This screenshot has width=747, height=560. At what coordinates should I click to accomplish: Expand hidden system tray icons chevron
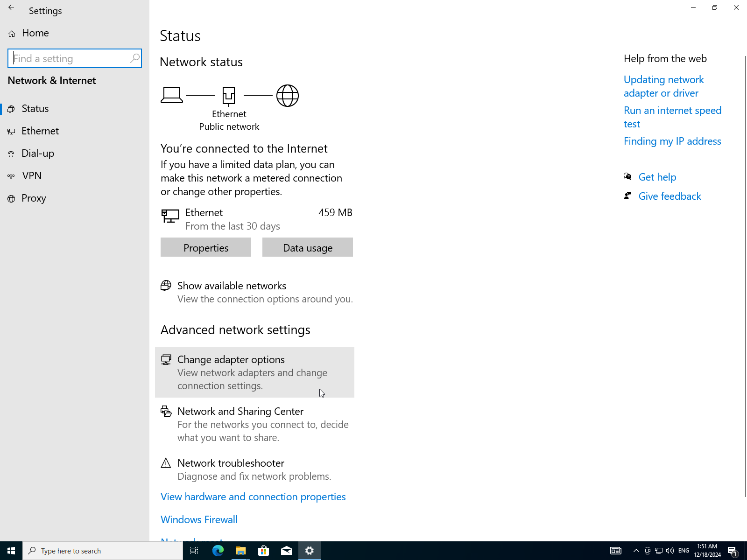(x=636, y=551)
